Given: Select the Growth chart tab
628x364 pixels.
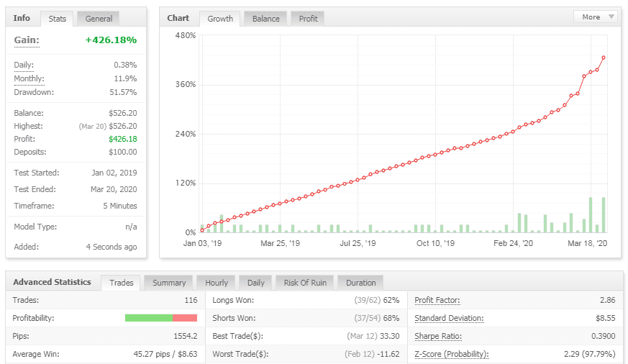Looking at the screenshot, I should coord(220,19).
